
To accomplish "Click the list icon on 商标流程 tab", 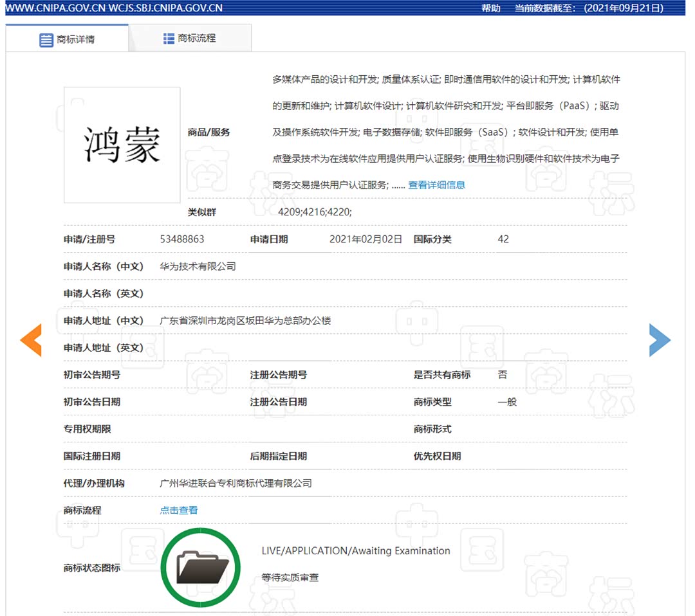I will [x=169, y=37].
